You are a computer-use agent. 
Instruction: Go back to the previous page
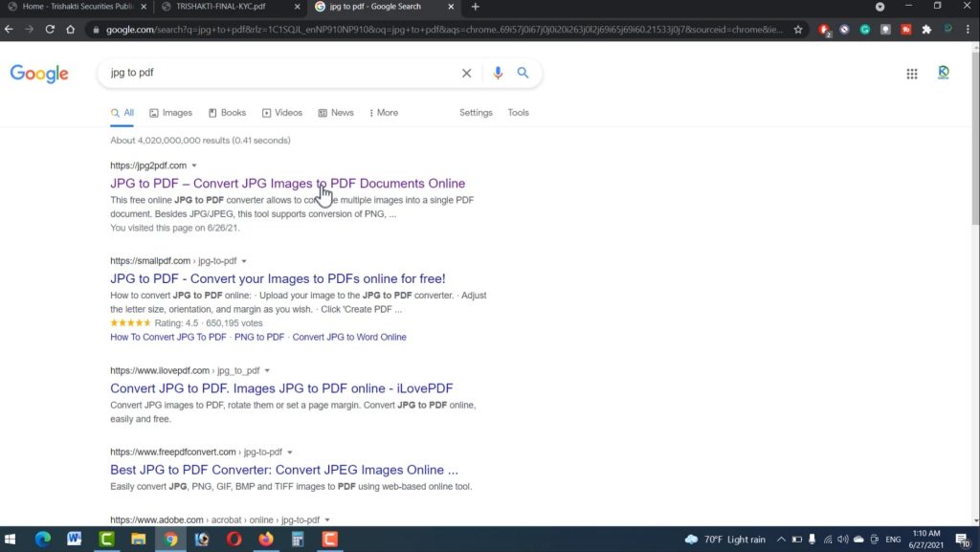[x=9, y=30]
